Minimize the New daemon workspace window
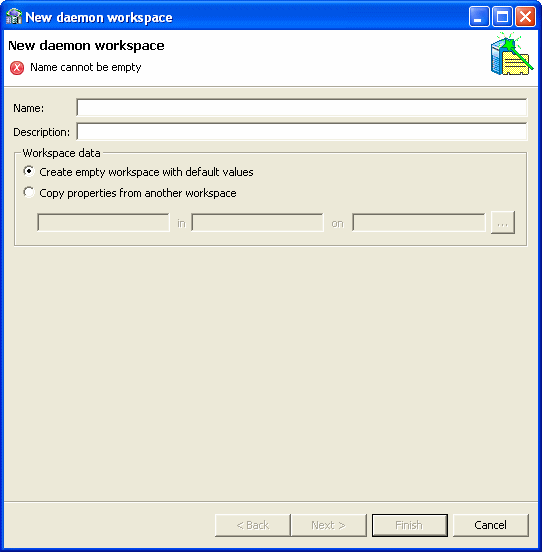 click(479, 17)
